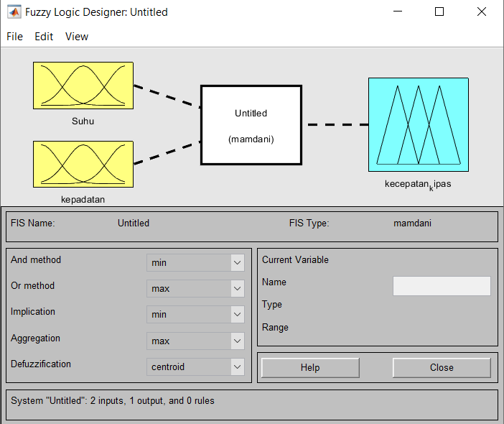Screen dimensions: 504x424
Task: Click the Defuzzification label
Action: click(41, 364)
